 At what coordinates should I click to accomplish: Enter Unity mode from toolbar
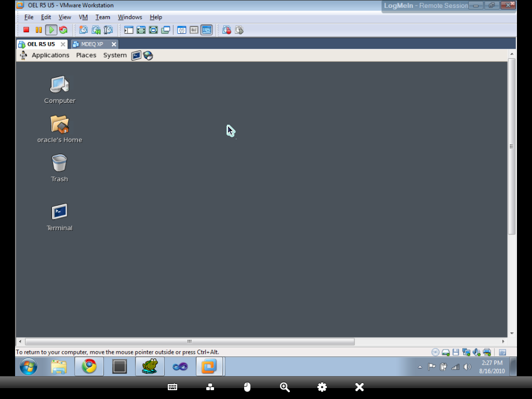(x=166, y=30)
